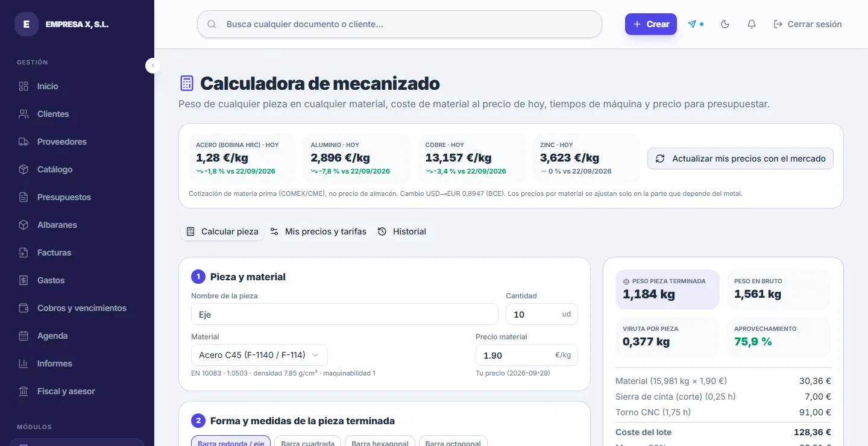Select the Barra octogonal shape
Image resolution: width=868 pixels, height=446 pixels.
click(453, 442)
